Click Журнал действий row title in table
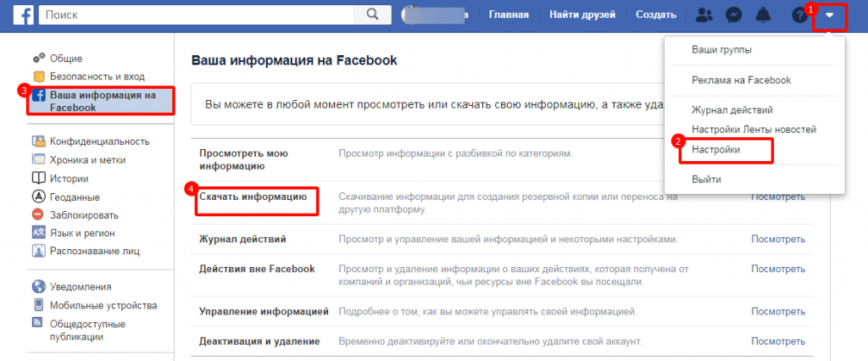 click(x=242, y=239)
